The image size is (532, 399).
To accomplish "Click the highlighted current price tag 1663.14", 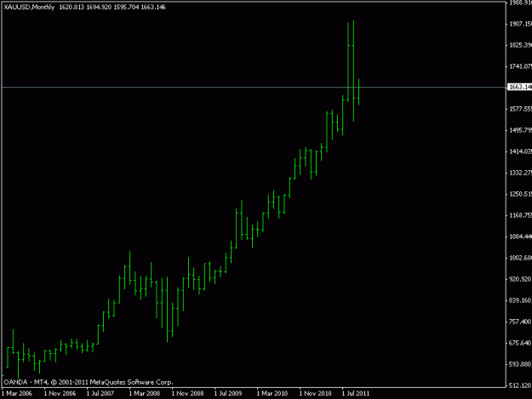I will point(519,87).
